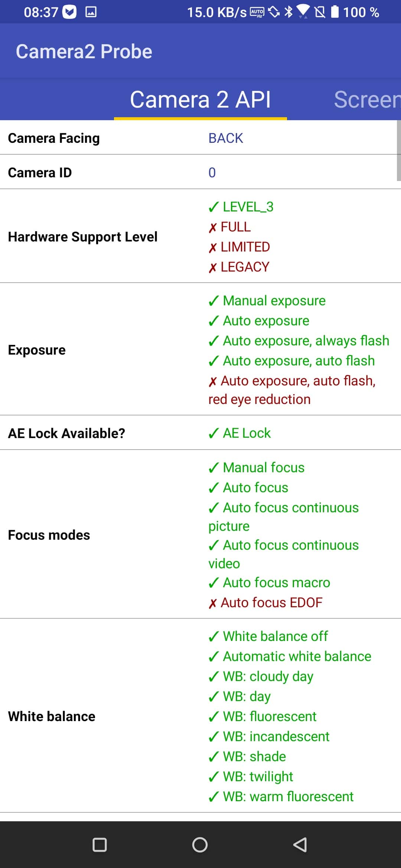The width and height of the screenshot is (401, 868).
Task: Tap the AE Lock checkmark item
Action: pos(239,433)
